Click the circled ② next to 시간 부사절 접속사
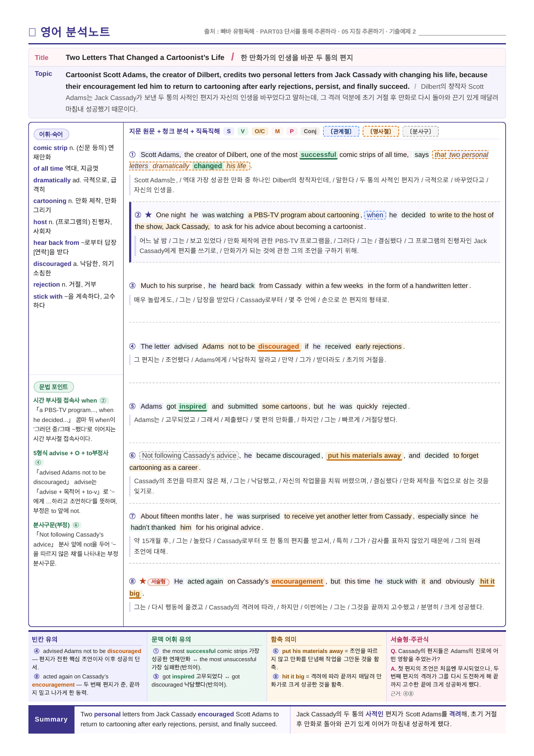This screenshot has height=756, width=534. 103,400
